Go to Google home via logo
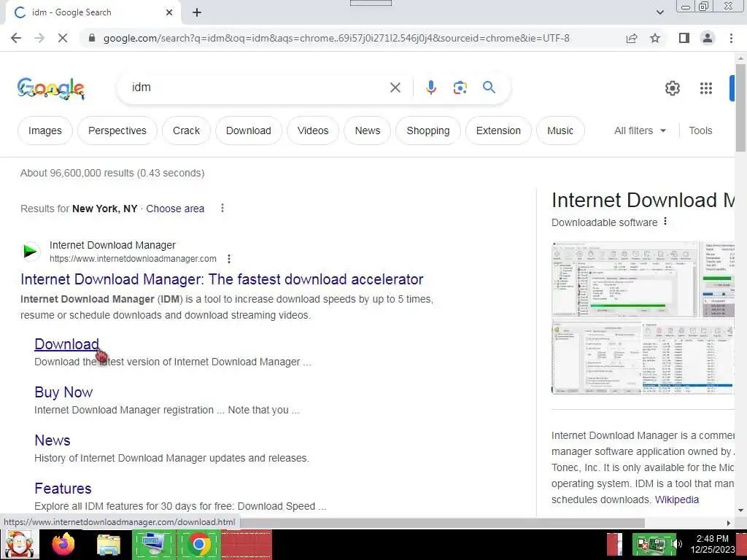747x560 pixels. [x=51, y=88]
